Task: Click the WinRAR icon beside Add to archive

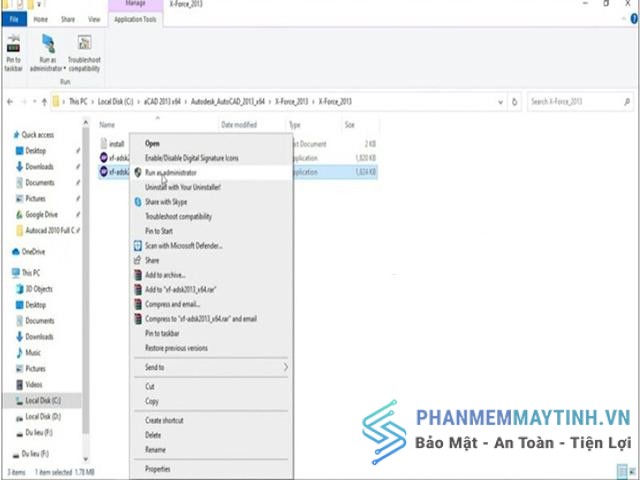Action: [x=138, y=275]
